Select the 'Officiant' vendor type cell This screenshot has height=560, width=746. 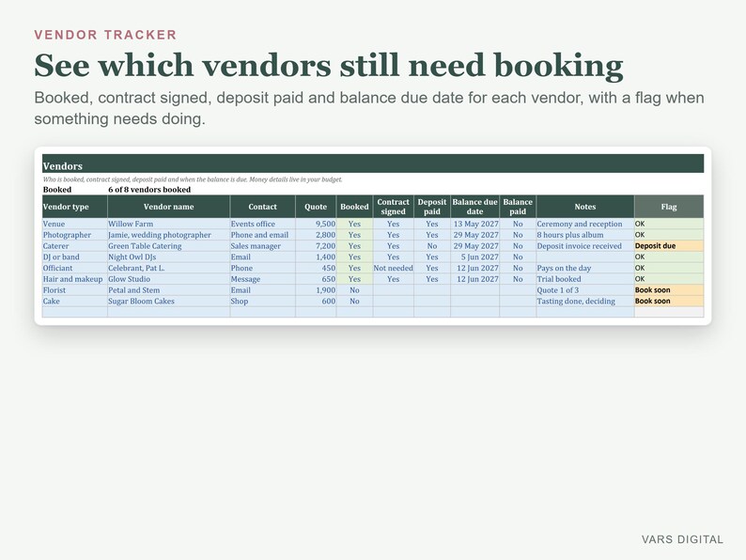tap(75, 268)
